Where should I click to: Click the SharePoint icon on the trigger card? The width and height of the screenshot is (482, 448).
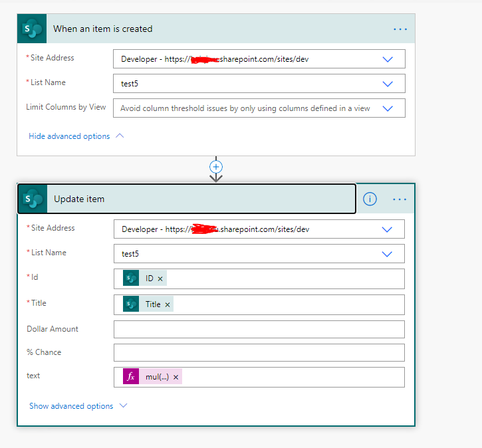coord(32,29)
